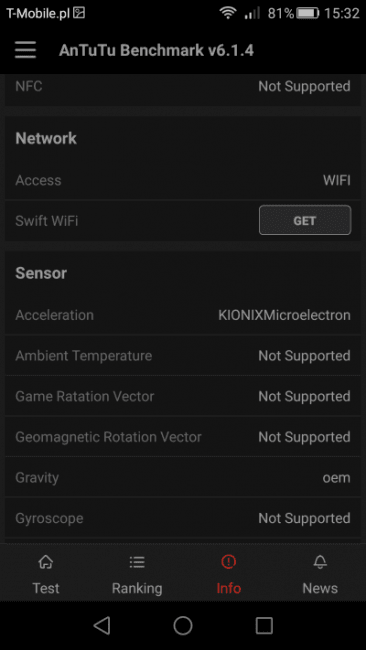Viewport: 366px width, 650px height.
Task: Tap the Network Access WIFI row
Action: (183, 180)
